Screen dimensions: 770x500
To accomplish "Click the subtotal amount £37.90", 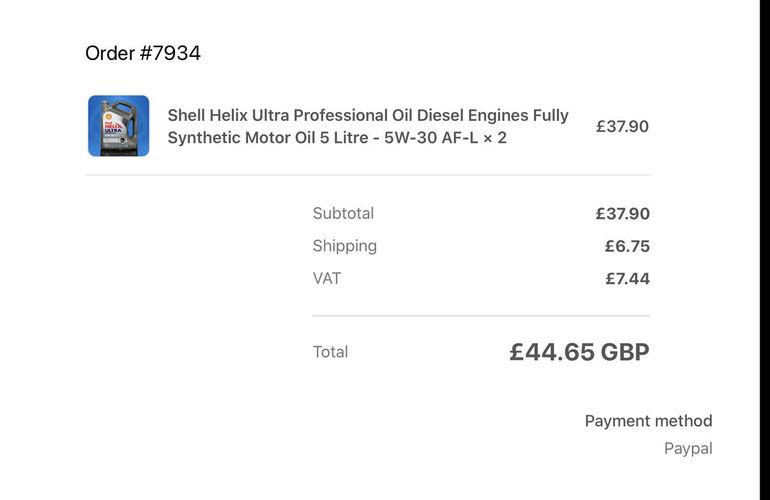I will 622,214.
